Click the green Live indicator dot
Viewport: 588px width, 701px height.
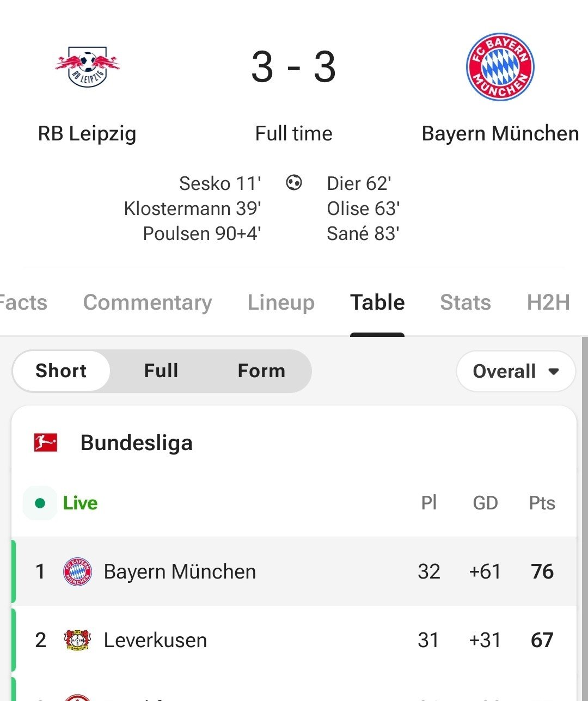coord(40,503)
